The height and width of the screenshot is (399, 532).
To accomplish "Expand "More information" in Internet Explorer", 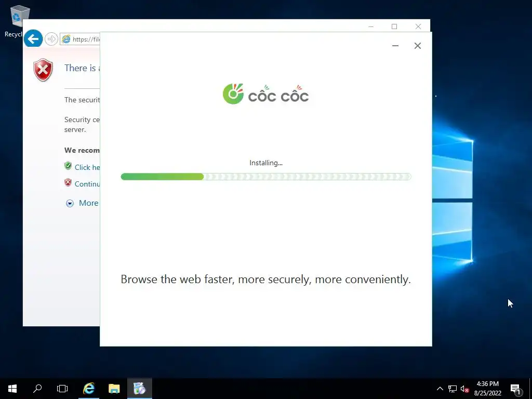I will (83, 203).
